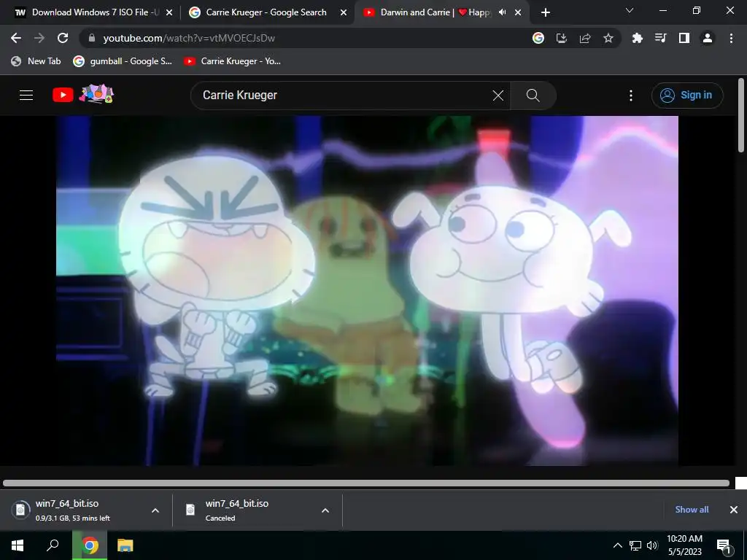Screen dimensions: 747x560
Task: Go back to the previous page
Action: click(x=16, y=38)
